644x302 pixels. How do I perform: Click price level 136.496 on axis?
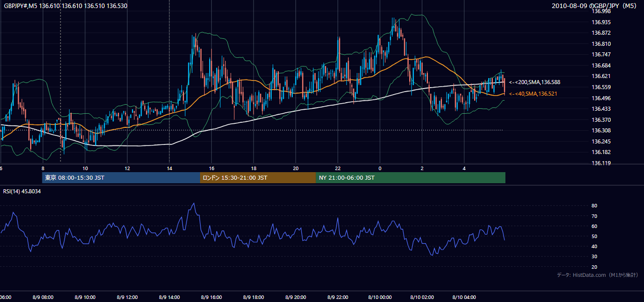(601, 98)
